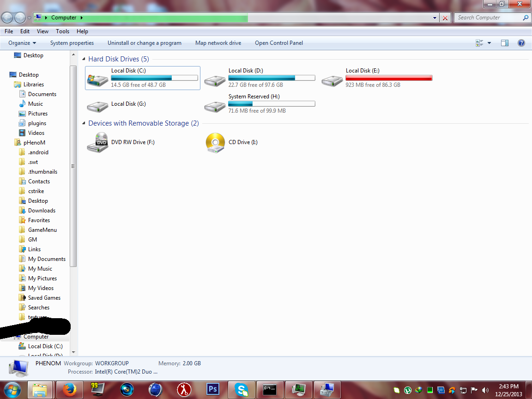The height and width of the screenshot is (399, 532).
Task: Open Firefox from the taskbar
Action: click(x=69, y=389)
